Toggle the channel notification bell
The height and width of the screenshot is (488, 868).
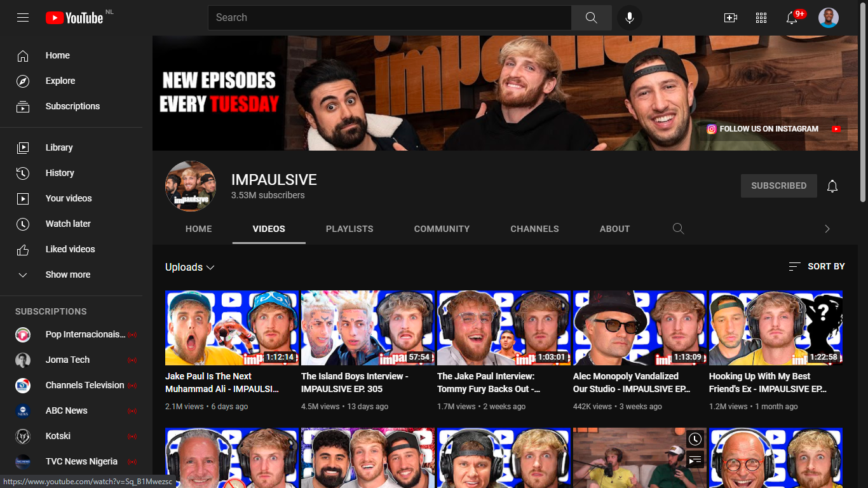[x=832, y=186]
